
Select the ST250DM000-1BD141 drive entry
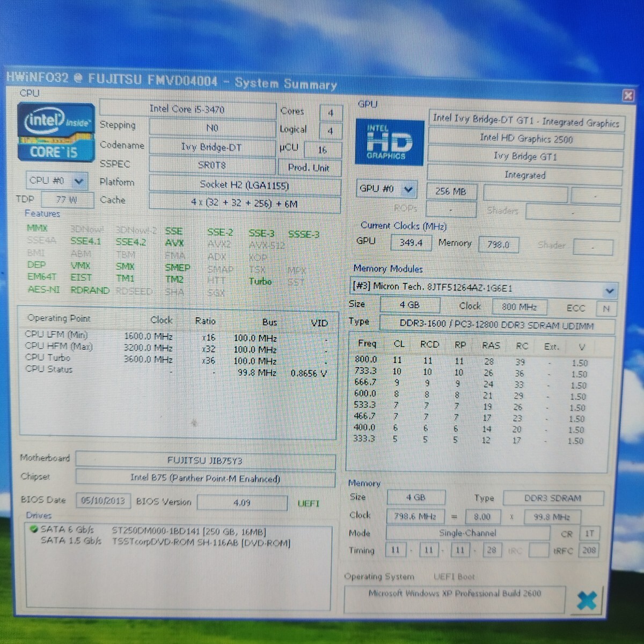[x=188, y=531]
